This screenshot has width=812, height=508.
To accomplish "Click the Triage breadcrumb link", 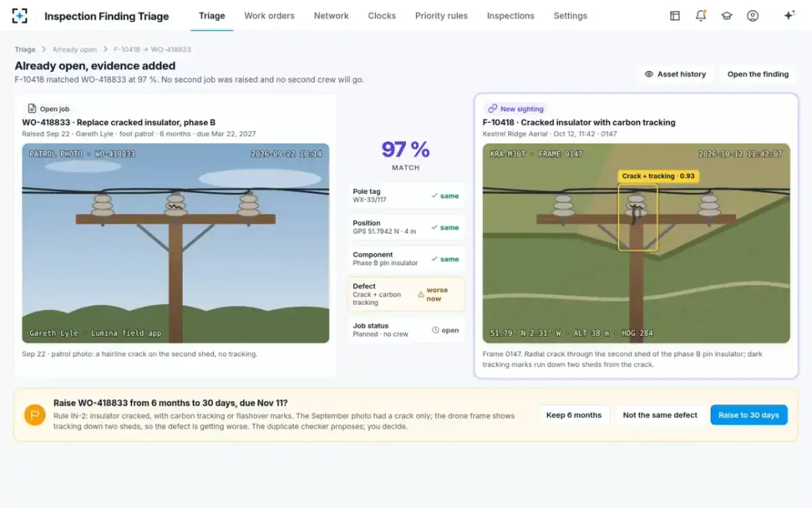I will click(x=25, y=49).
